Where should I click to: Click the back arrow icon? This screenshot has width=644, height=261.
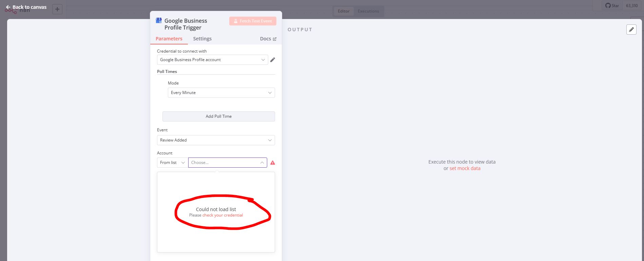point(8,7)
